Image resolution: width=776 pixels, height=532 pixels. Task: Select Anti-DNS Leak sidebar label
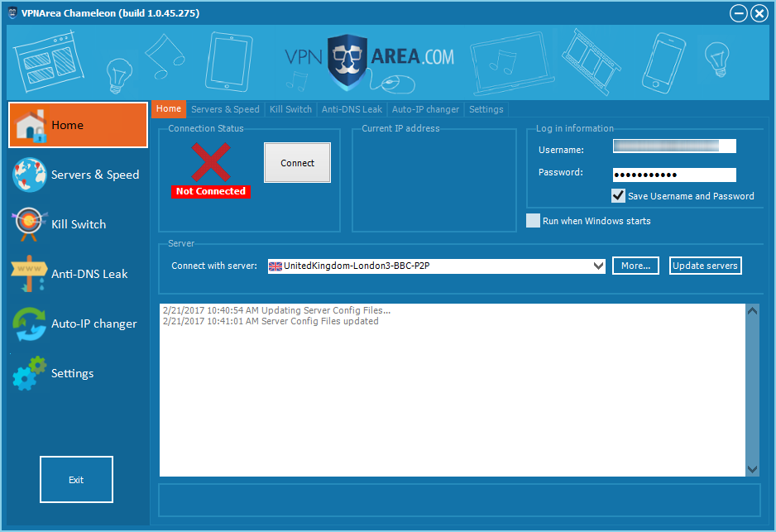[89, 274]
